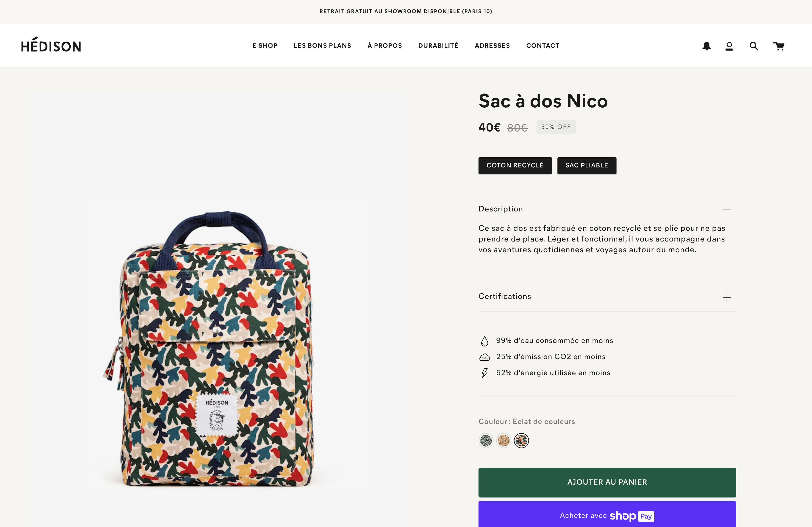Select the tan beige color swatch
The height and width of the screenshot is (527, 812).
503,441
